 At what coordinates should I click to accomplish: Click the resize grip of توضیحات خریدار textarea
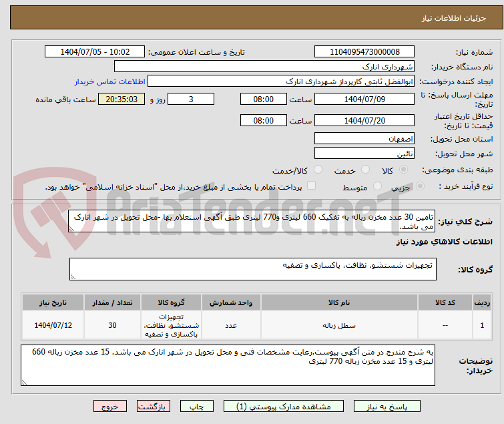coord(25,383)
